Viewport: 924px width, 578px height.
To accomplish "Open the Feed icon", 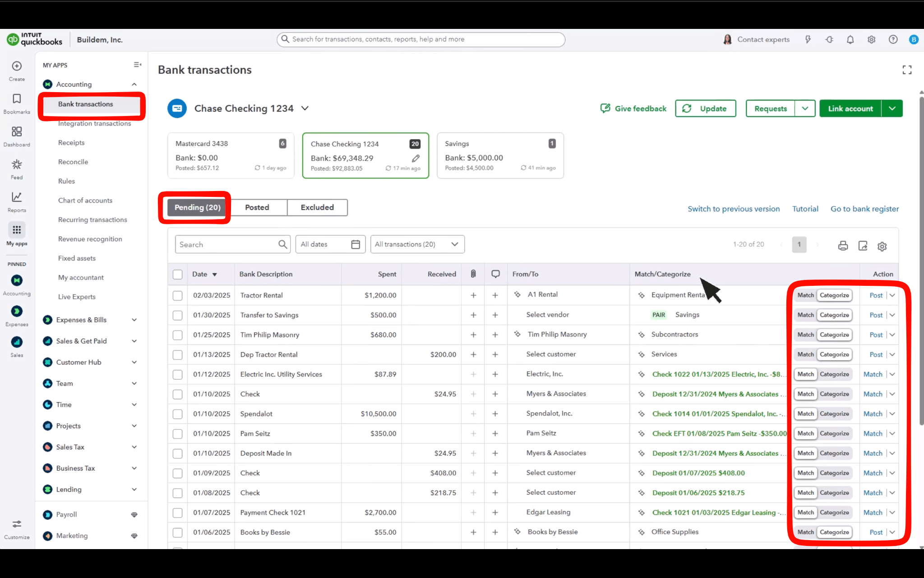I will coord(17,164).
